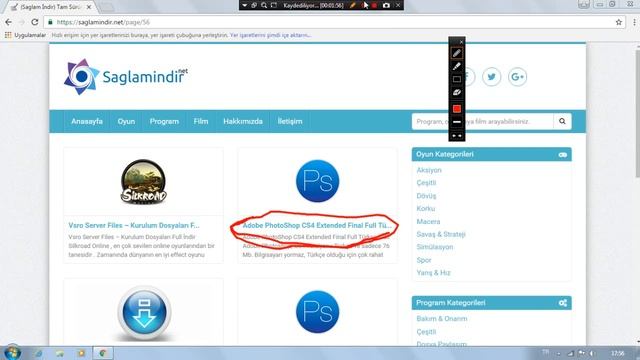
Task: Open the Hakkımızda menu item
Action: [243, 121]
